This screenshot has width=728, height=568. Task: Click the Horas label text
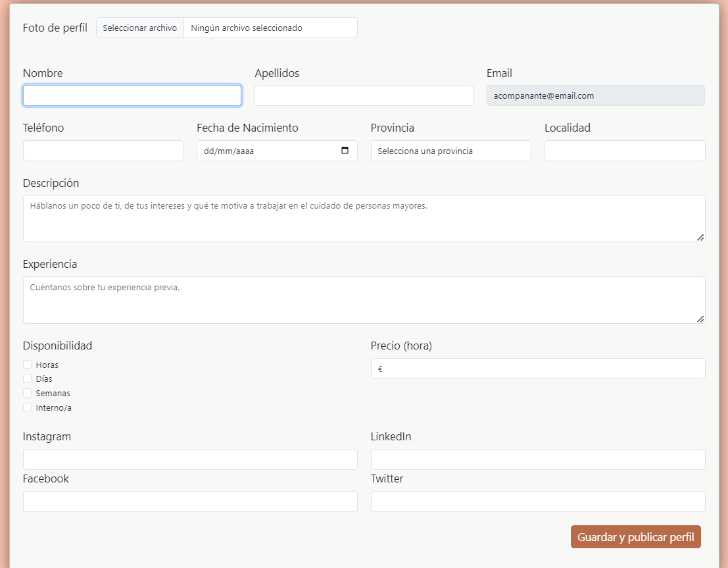point(47,365)
